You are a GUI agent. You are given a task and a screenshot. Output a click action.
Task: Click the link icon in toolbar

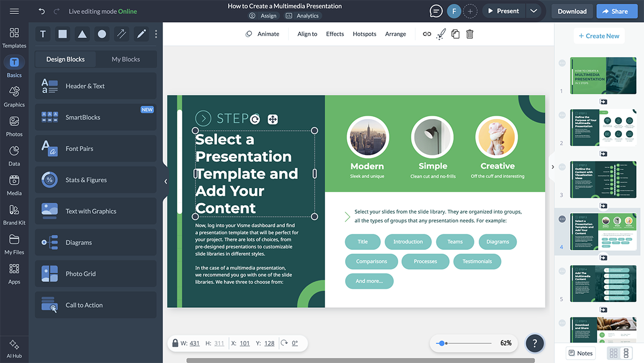point(427,34)
